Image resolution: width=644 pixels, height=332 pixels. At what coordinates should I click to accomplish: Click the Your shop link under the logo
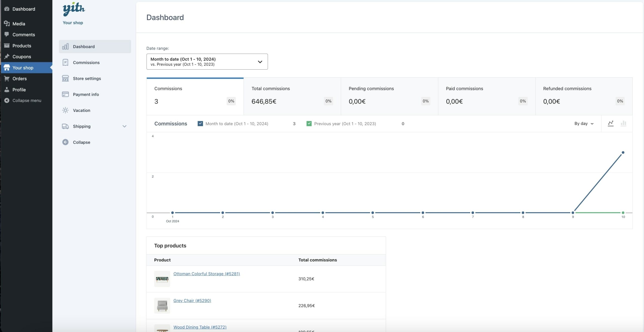(x=73, y=22)
